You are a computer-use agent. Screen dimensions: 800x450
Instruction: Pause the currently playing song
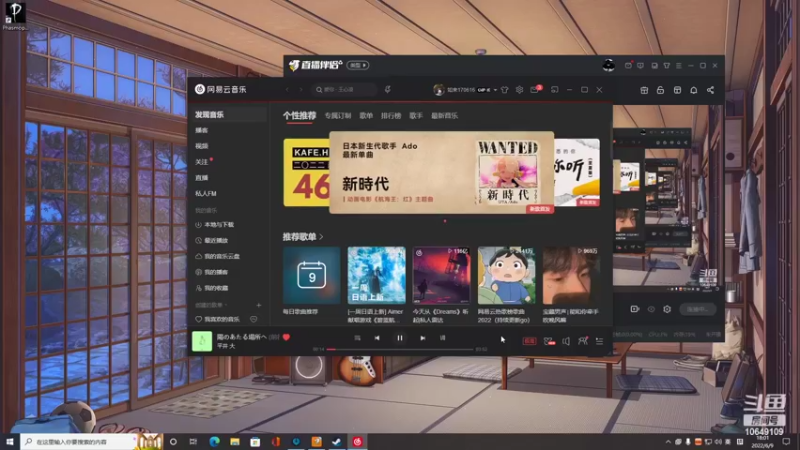tap(400, 338)
